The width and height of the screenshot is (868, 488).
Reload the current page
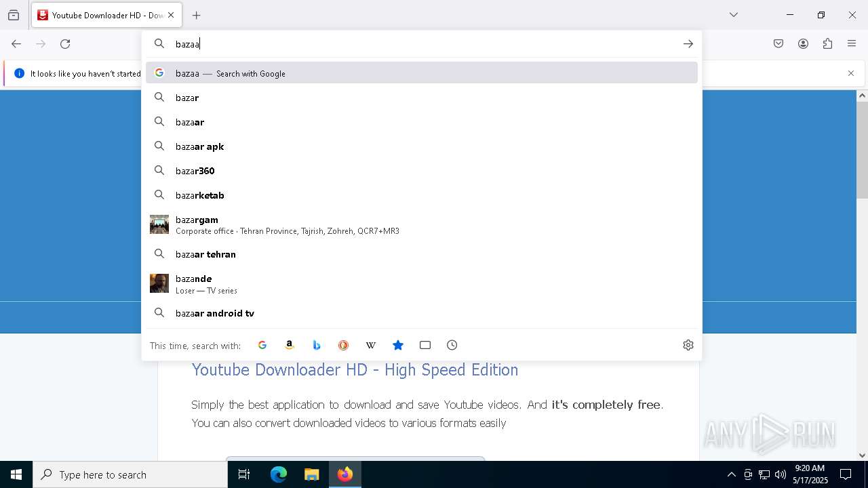65,44
